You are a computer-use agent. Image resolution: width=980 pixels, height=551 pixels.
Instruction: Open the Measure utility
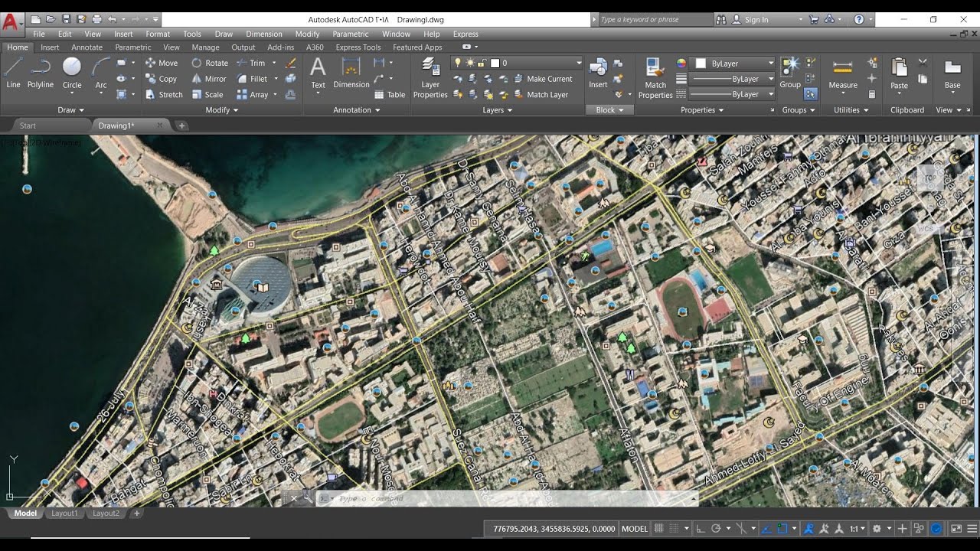(843, 74)
